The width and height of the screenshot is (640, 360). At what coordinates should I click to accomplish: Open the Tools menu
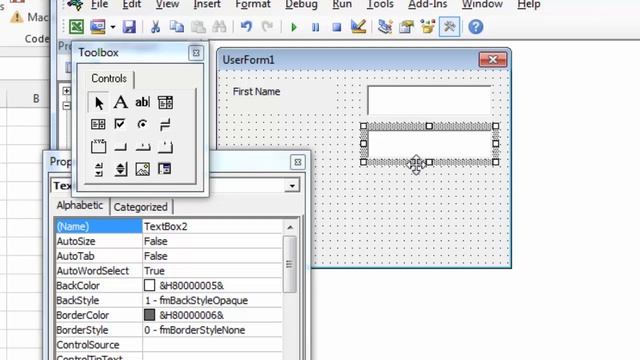pyautogui.click(x=380, y=4)
